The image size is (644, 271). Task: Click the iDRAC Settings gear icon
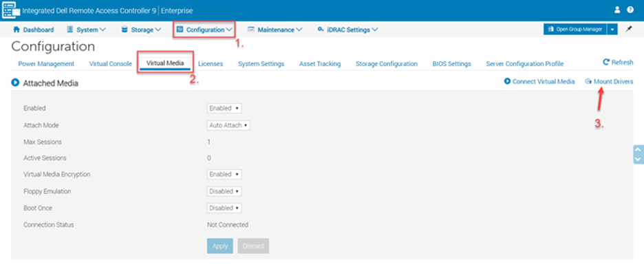[321, 30]
